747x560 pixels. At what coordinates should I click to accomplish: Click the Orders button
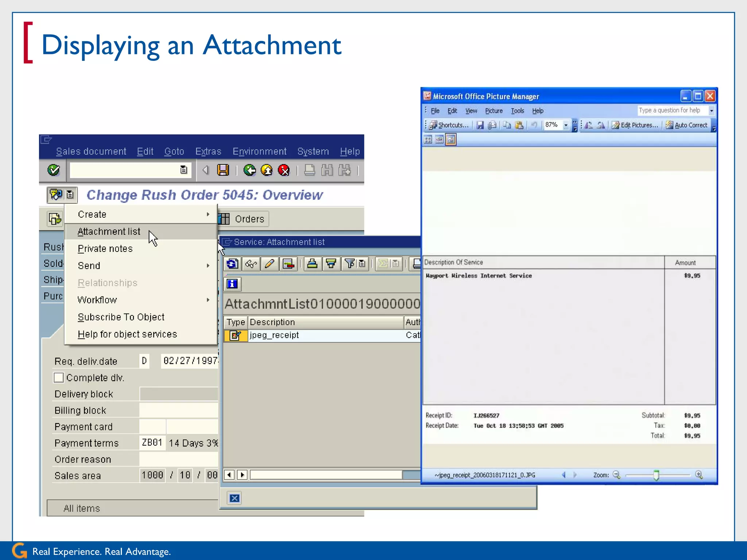coord(243,219)
